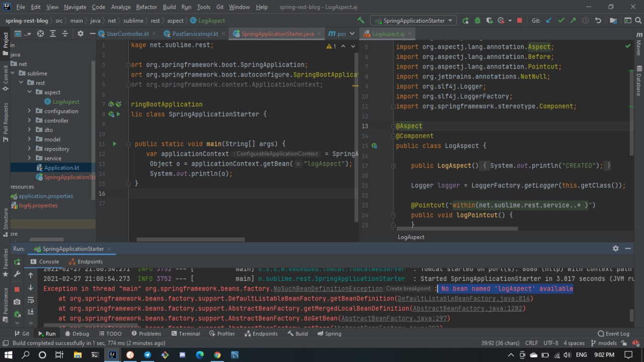
Task: Open the DefaultListableBeanFactory.java:814 stack trace link
Action: coord(464,299)
